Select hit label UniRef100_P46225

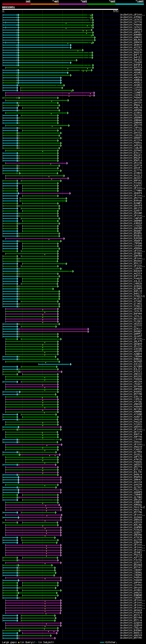pyautogui.click(x=131, y=50)
